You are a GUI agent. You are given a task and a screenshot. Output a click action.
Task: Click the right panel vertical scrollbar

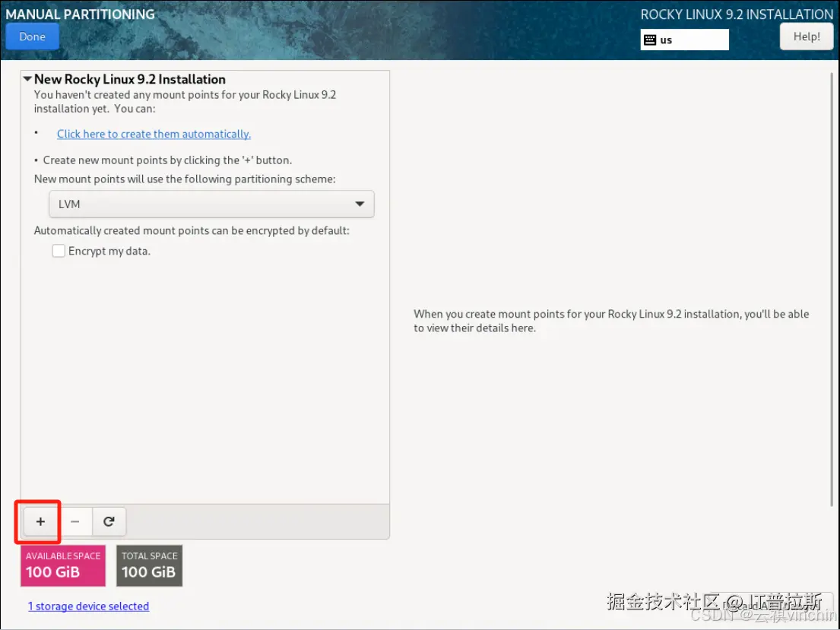(x=832, y=290)
